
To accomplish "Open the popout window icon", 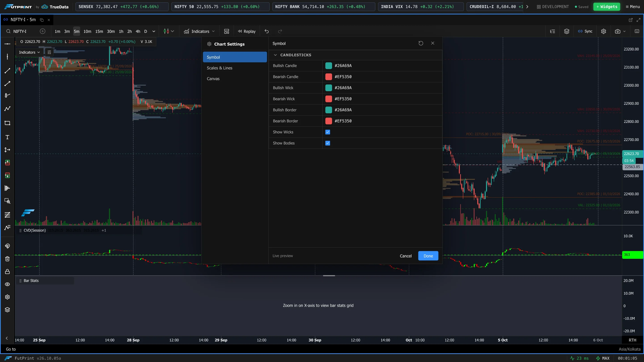I will (631, 20).
